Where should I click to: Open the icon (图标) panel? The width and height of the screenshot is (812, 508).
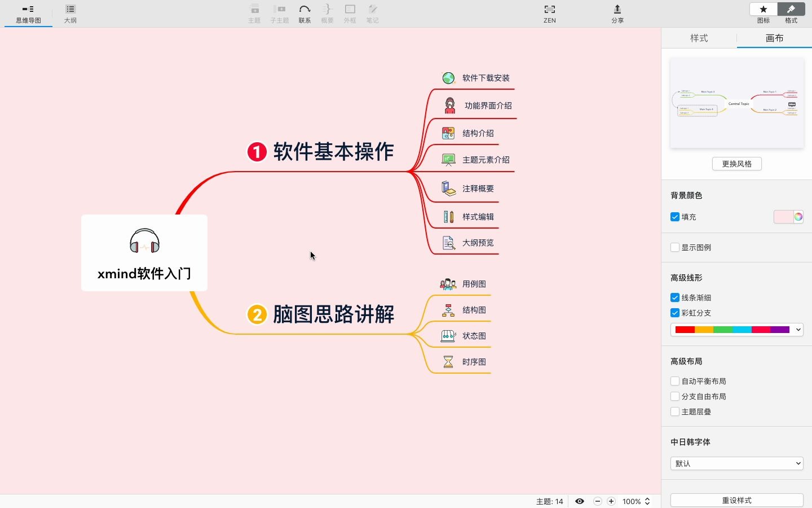click(764, 10)
